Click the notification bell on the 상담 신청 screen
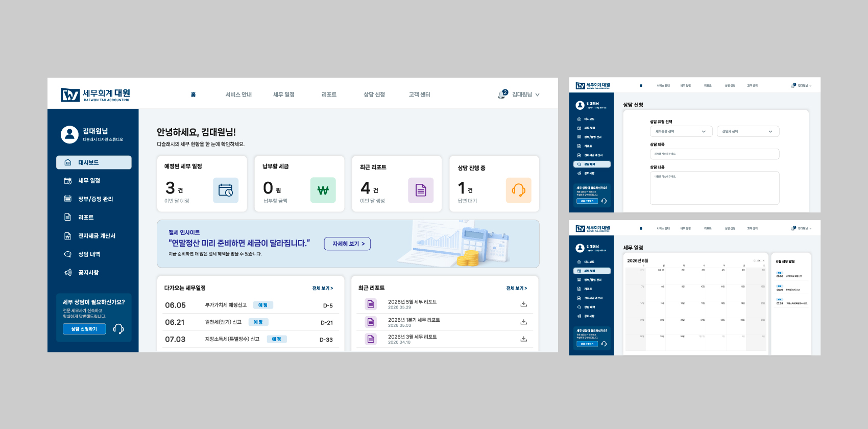868x429 pixels. 793,85
